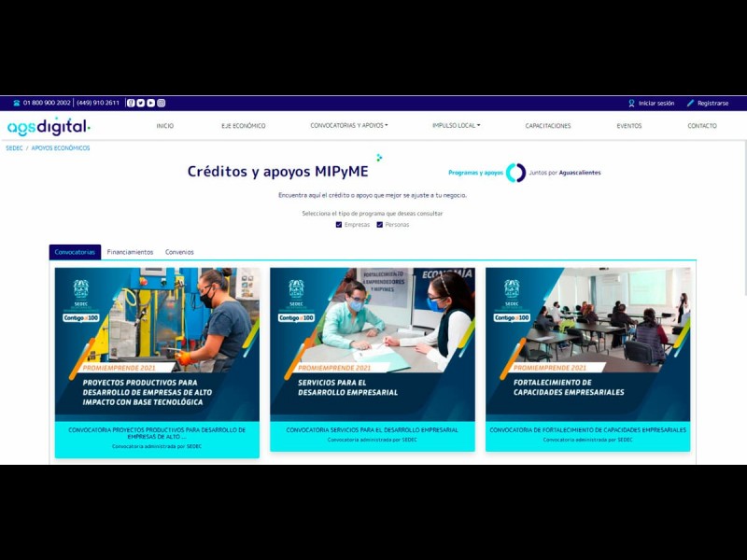
Task: Click the ags digital logo
Action: (x=49, y=126)
